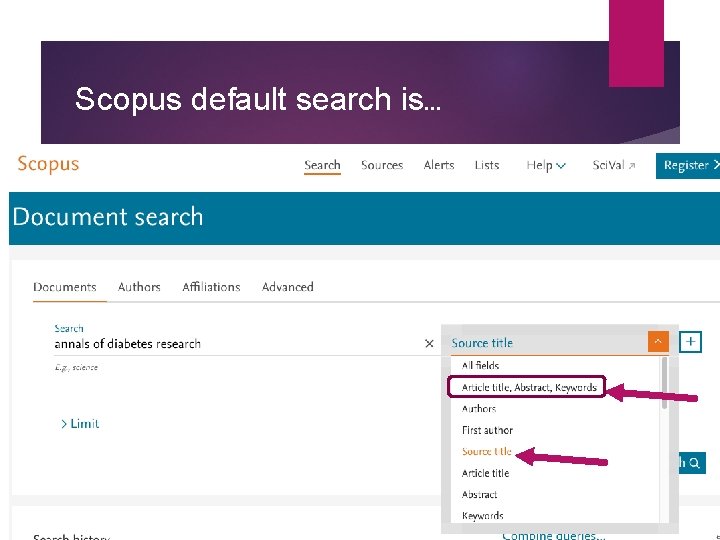
Task: Add a search field with plus icon
Action: click(x=690, y=342)
